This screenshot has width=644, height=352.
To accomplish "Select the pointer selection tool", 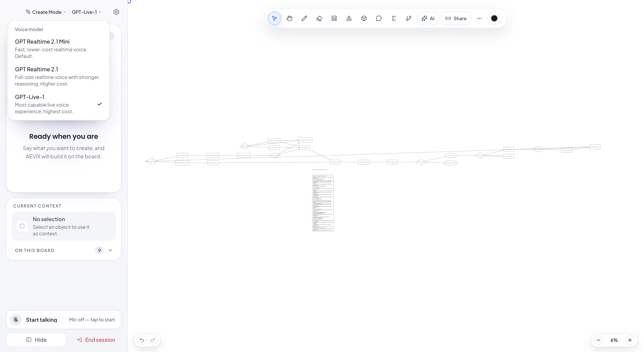I will pyautogui.click(x=274, y=18).
